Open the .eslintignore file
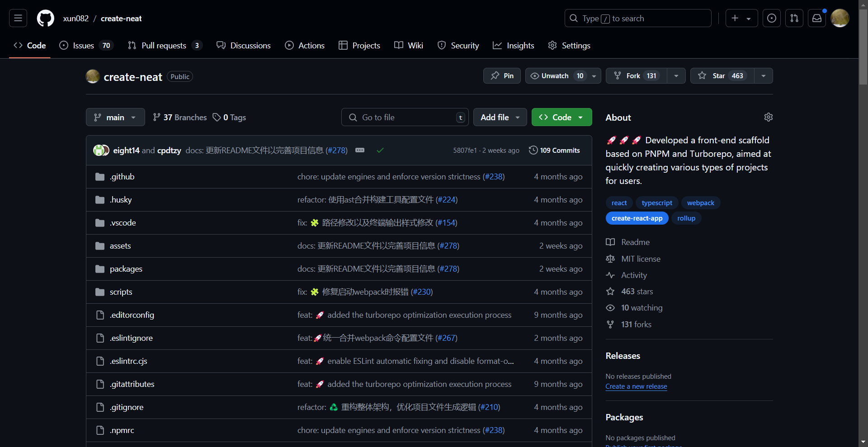Screen dimensions: 868x447 tap(131, 338)
